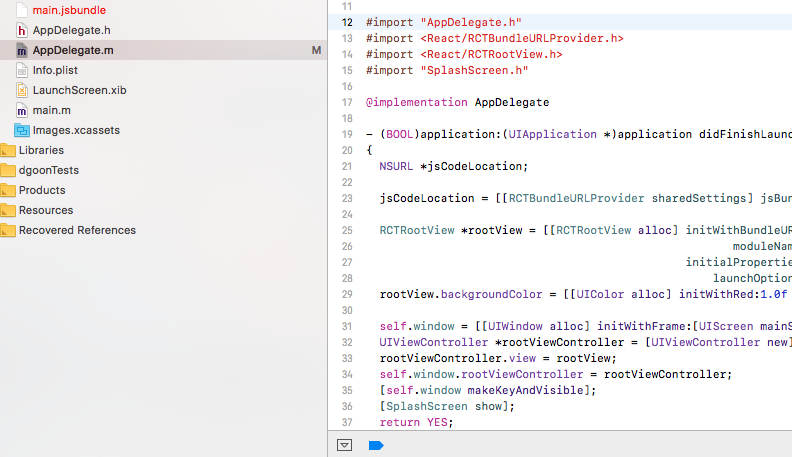This screenshot has height=457, width=792.
Task: Click the React/RCTRootView.h import text
Action: tap(491, 55)
